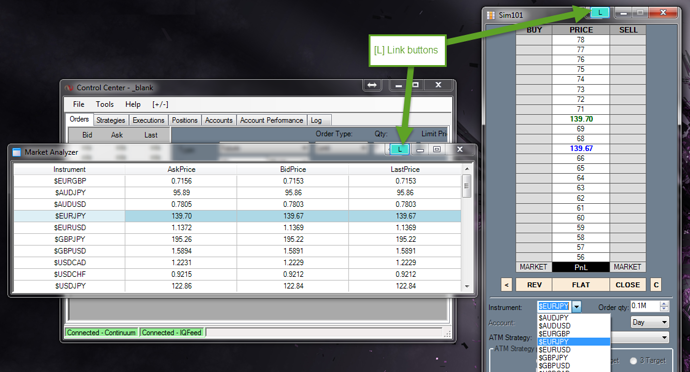This screenshot has width=690, height=372.
Task: Open the Instrument dropdown arrow
Action: 576,306
